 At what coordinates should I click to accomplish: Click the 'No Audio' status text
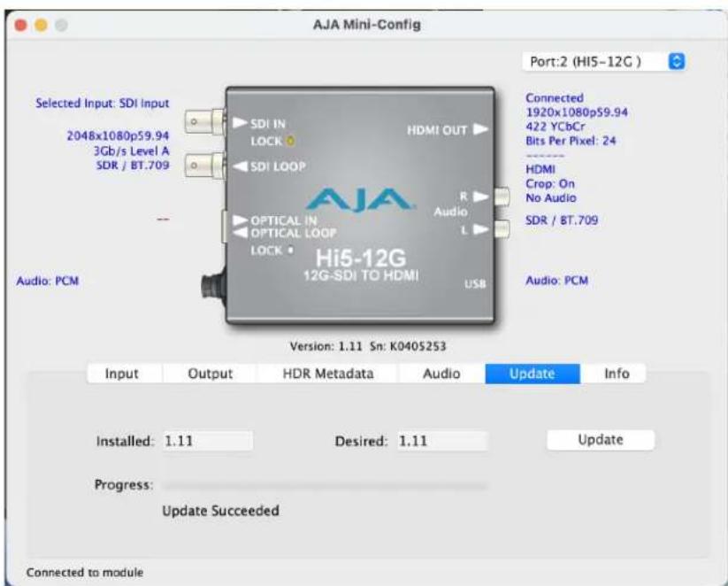[x=551, y=198]
